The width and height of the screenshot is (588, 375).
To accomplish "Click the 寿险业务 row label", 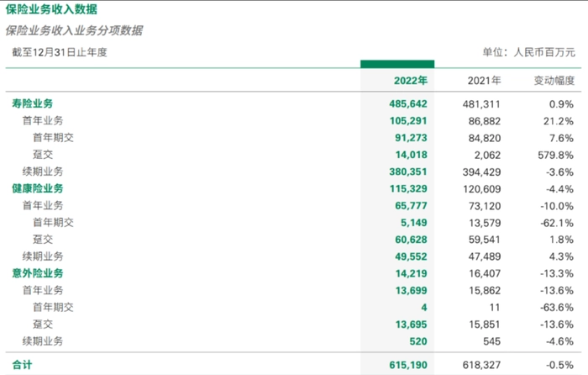I will tap(33, 104).
